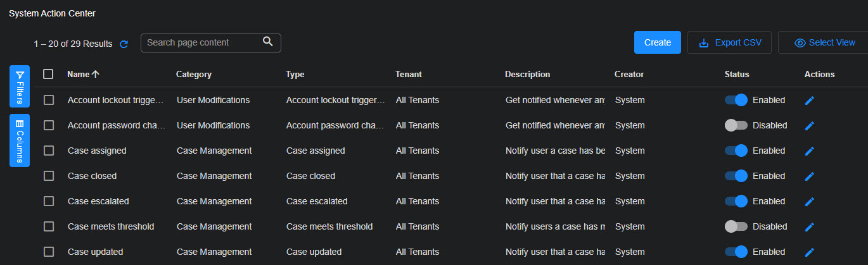Open editor for Case escalated row

(x=809, y=201)
